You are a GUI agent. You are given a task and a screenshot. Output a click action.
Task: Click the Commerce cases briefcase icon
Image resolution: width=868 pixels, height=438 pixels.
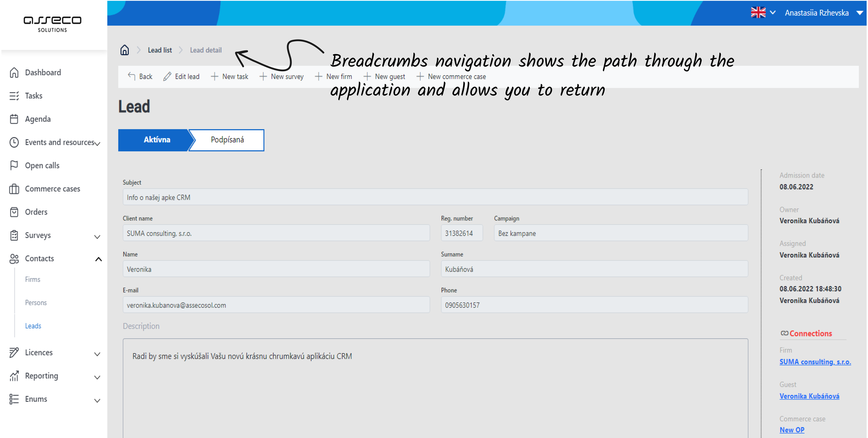click(14, 189)
